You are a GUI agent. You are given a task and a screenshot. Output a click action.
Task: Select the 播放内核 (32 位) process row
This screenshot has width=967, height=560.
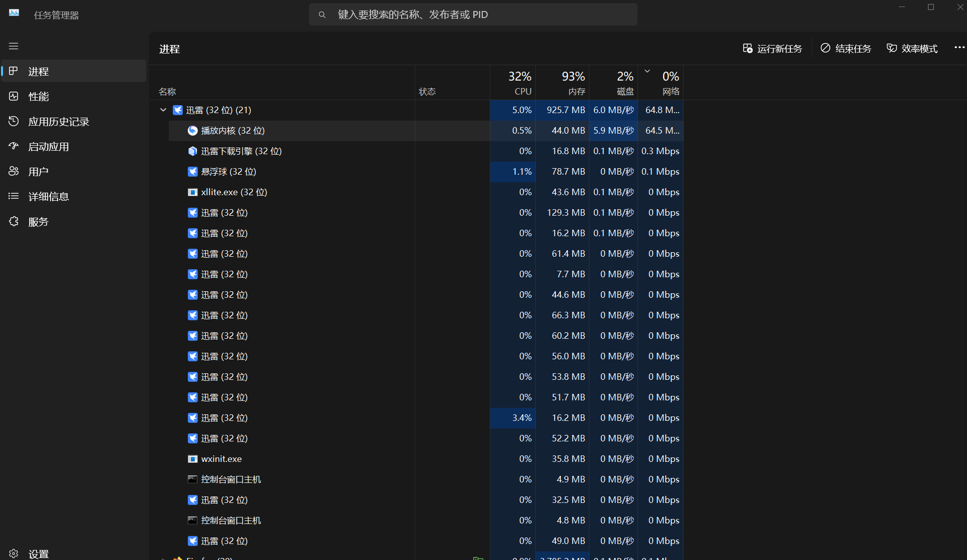(x=233, y=131)
